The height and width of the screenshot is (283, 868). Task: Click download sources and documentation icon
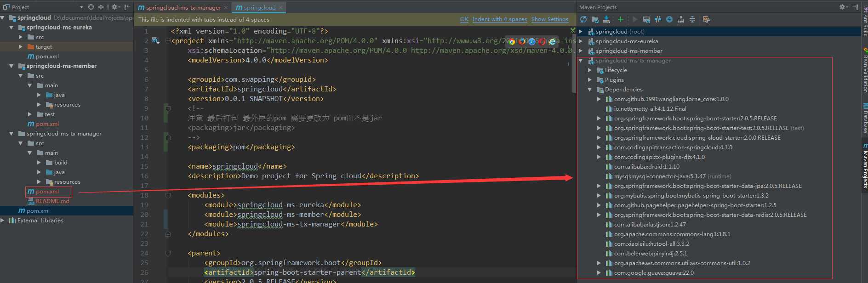606,19
